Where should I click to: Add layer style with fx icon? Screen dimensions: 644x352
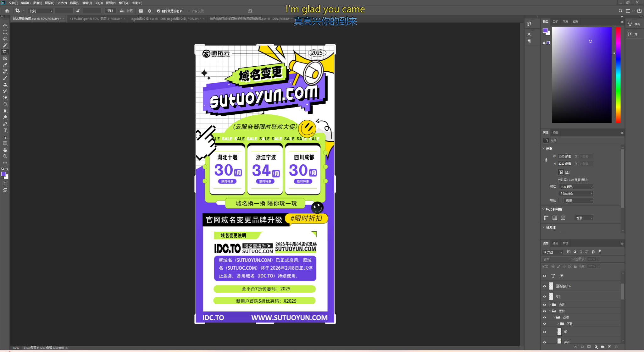pyautogui.click(x=582, y=347)
